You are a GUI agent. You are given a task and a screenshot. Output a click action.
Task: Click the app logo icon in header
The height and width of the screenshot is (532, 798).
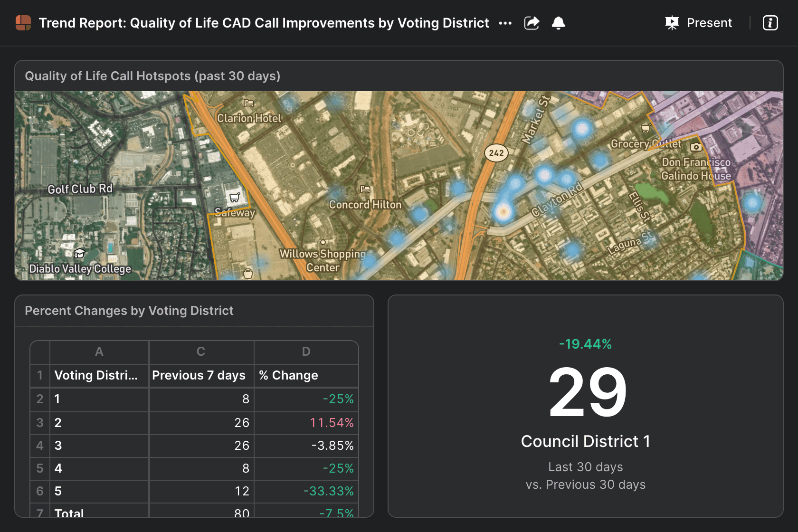point(23,23)
